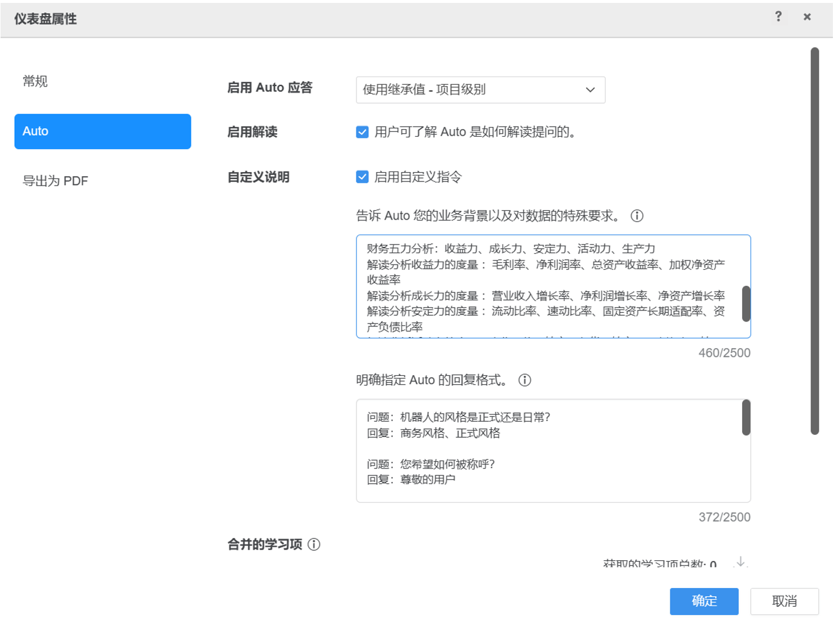Select the Auto tab in the sidebar
840x631 pixels.
coord(102,131)
